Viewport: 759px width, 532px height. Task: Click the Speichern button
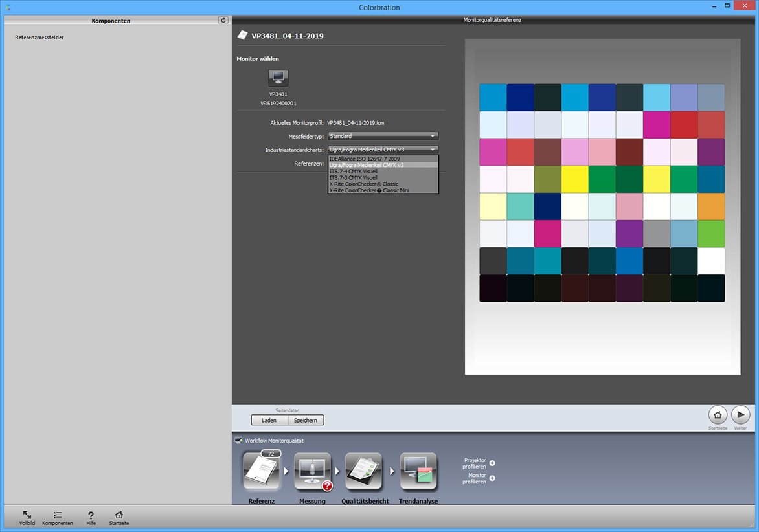pyautogui.click(x=306, y=420)
